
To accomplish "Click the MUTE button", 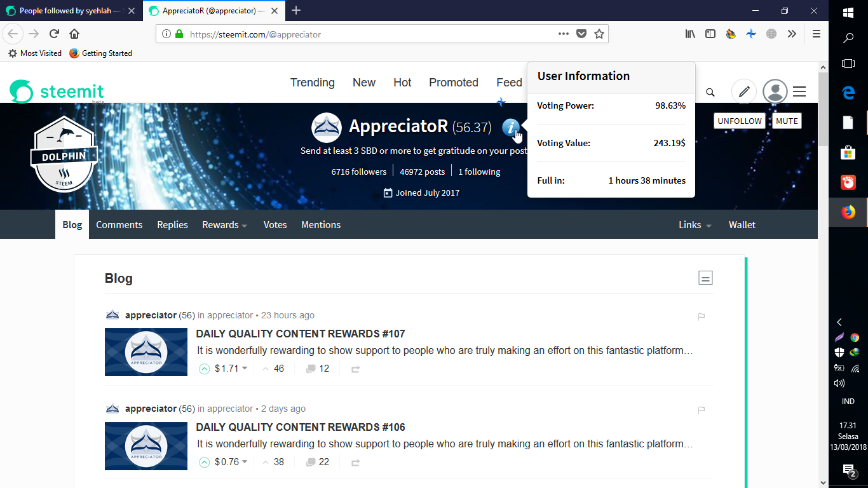I will pos(787,121).
